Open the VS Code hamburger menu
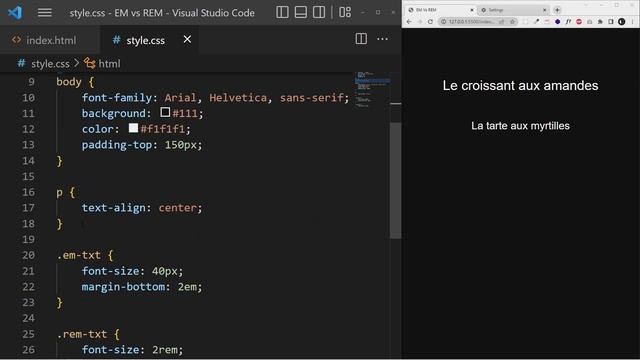 click(44, 13)
